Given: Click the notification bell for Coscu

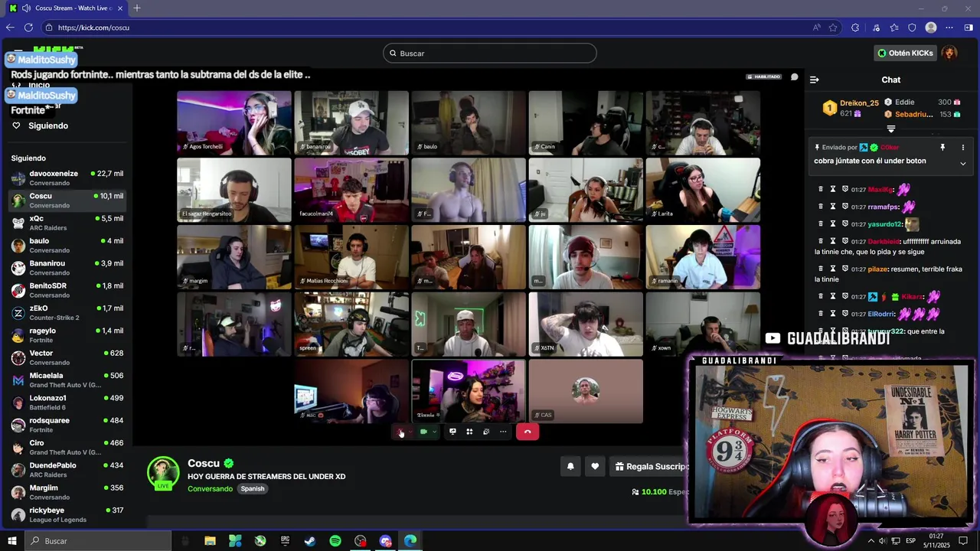Looking at the screenshot, I should point(570,466).
